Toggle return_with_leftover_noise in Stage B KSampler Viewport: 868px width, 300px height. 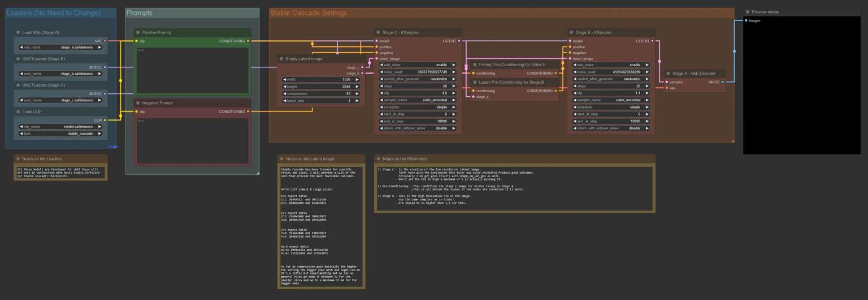click(611, 128)
